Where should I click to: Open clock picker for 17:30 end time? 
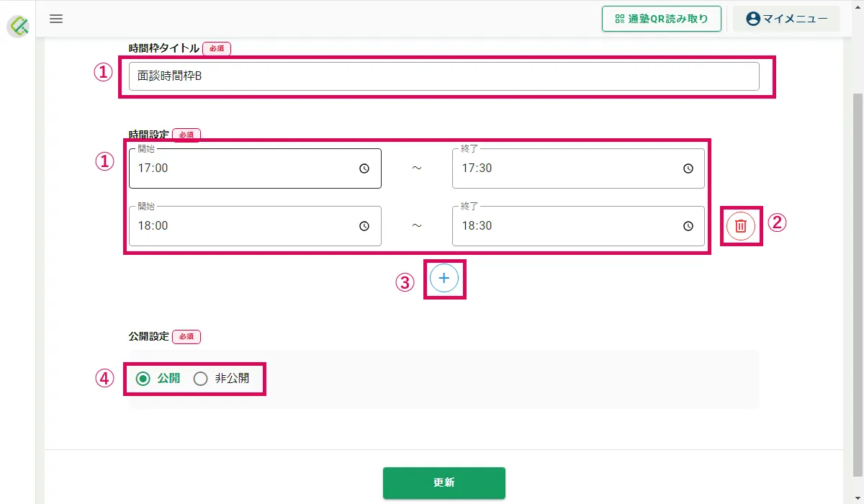(x=688, y=168)
